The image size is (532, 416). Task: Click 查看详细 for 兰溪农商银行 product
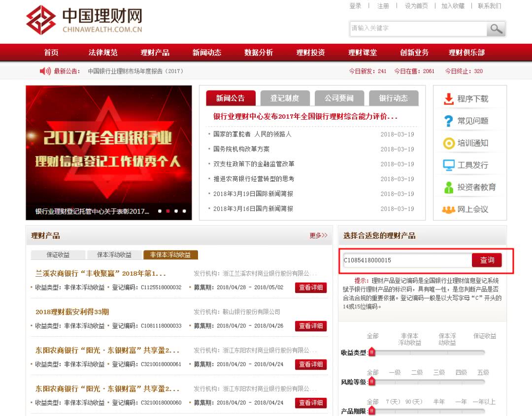tap(311, 288)
